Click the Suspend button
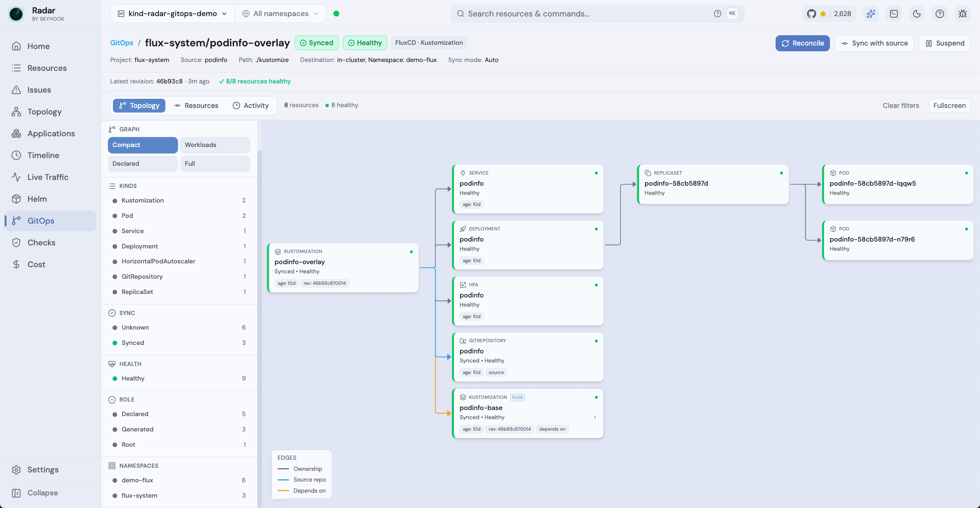Image resolution: width=980 pixels, height=508 pixels. tap(945, 43)
